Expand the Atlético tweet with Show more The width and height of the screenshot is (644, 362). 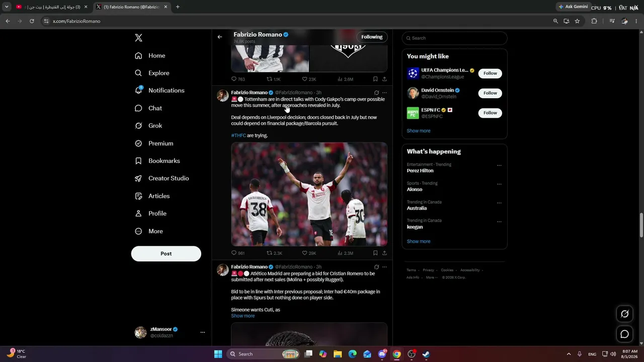(243, 316)
